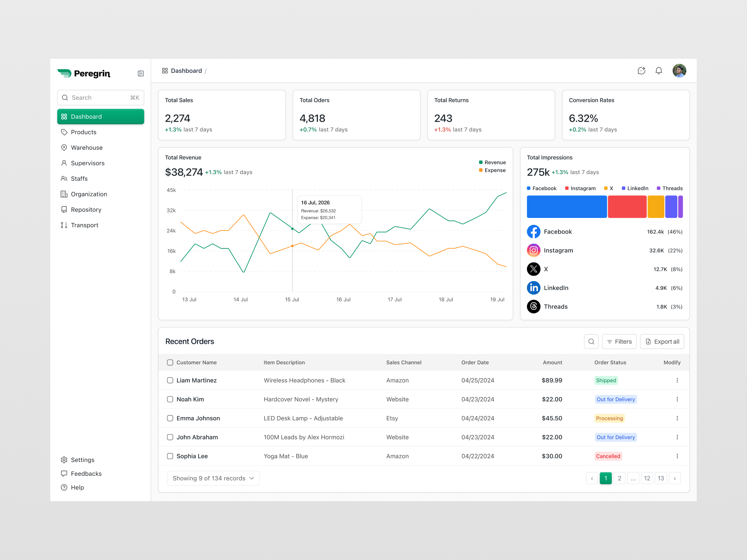
Task: Select Dashboard in the sidebar
Action: tap(101, 117)
